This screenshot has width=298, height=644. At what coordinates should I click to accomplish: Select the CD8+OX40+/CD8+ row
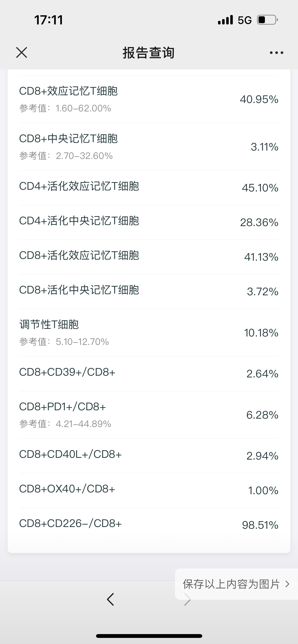[x=149, y=491]
